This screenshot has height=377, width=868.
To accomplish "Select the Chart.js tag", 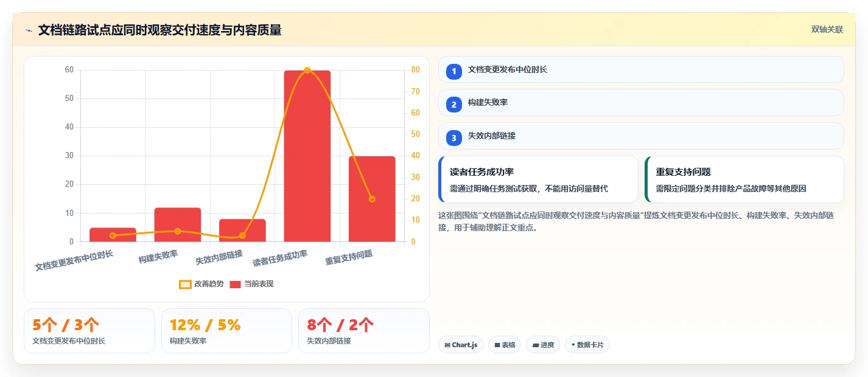I will 461,345.
